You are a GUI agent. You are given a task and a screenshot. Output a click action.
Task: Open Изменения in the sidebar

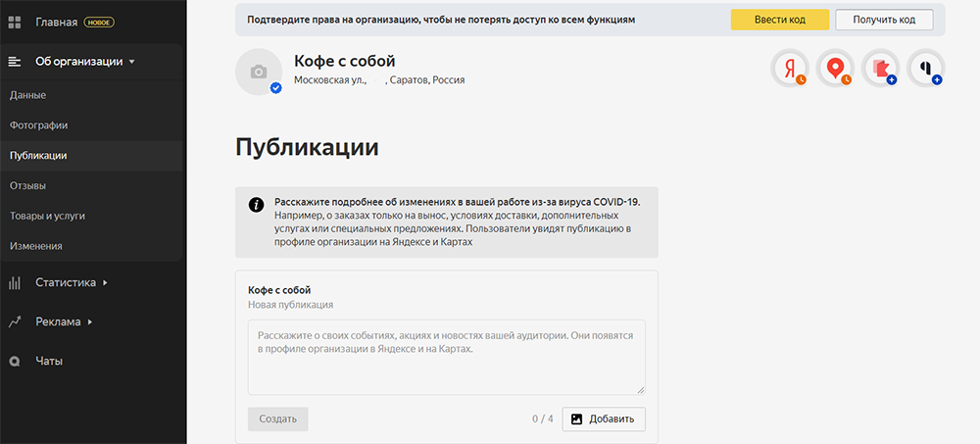pos(92,246)
